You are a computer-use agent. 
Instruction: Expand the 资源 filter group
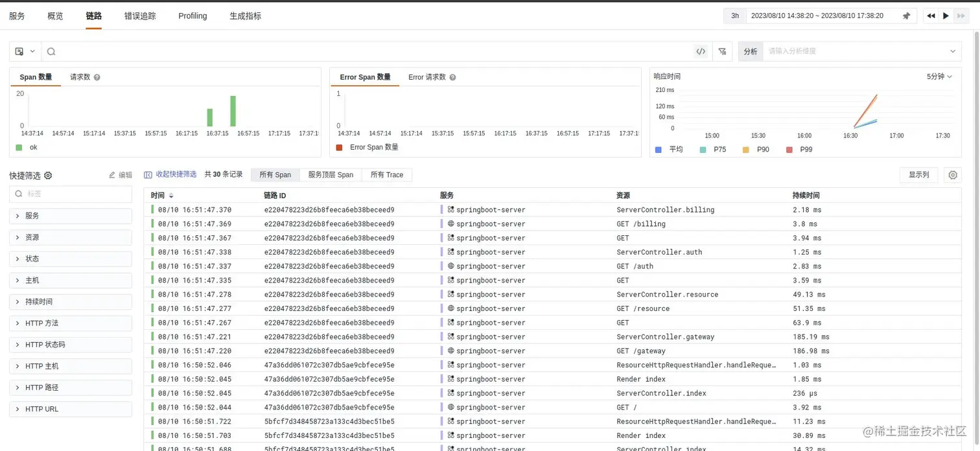tap(71, 237)
